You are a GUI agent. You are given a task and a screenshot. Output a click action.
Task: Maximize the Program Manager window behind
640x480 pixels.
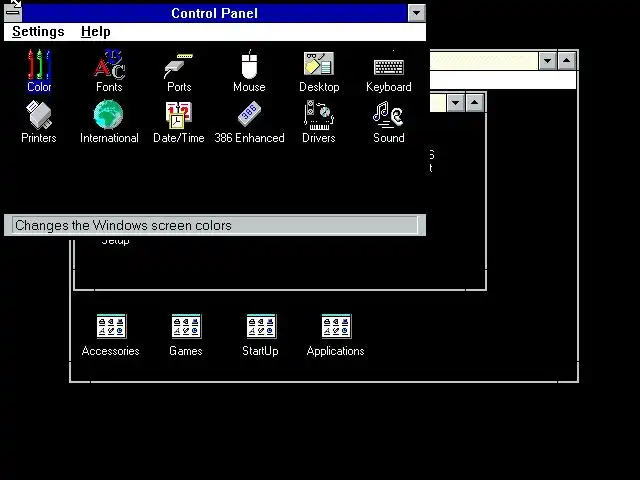click(x=567, y=61)
